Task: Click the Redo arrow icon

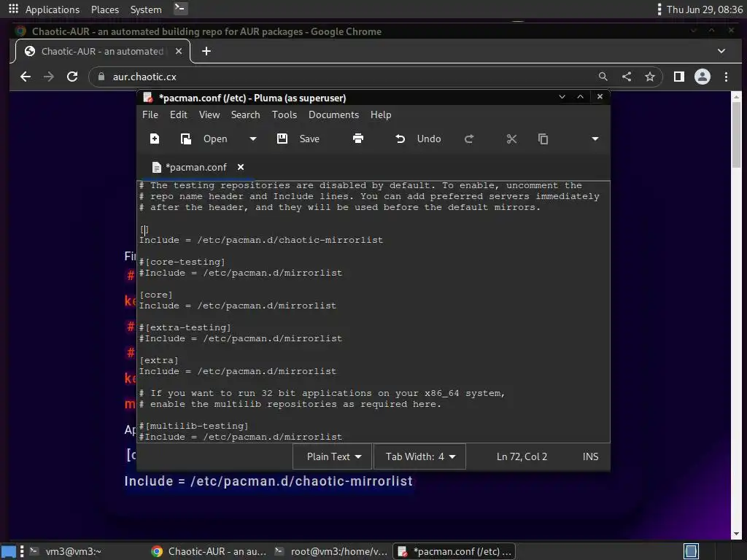Action: tap(469, 139)
